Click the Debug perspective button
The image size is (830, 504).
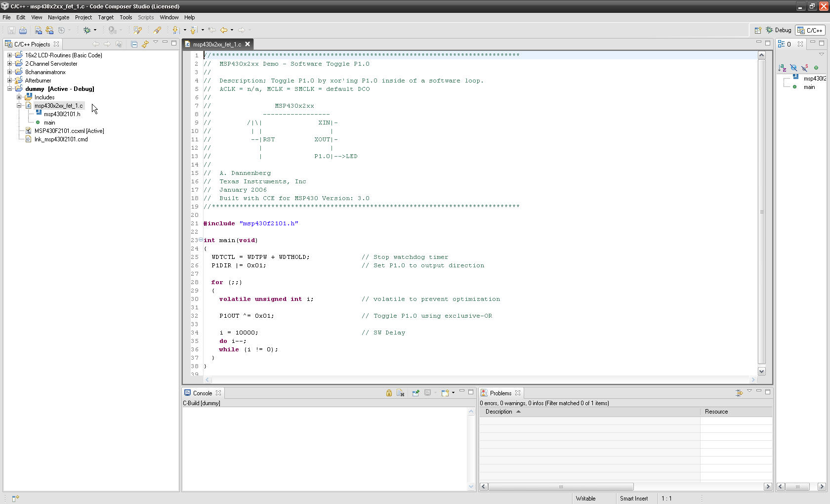pyautogui.click(x=779, y=30)
